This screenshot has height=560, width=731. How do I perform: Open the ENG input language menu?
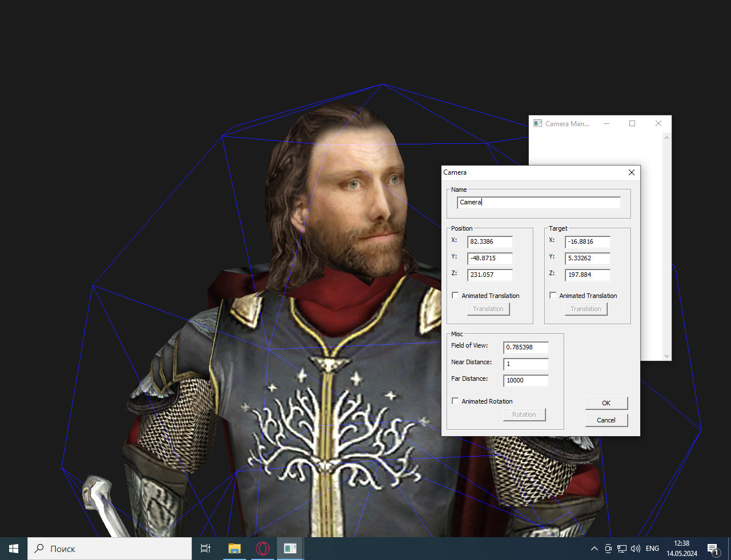[652, 549]
